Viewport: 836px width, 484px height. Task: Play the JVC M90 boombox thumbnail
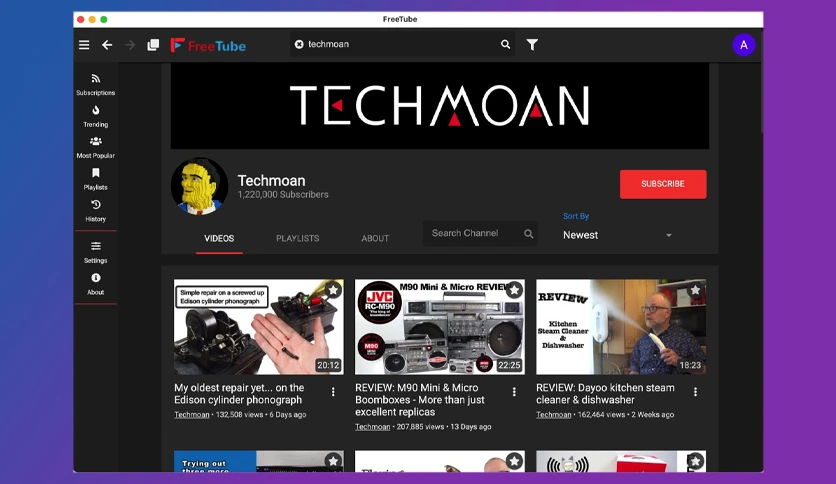point(439,327)
